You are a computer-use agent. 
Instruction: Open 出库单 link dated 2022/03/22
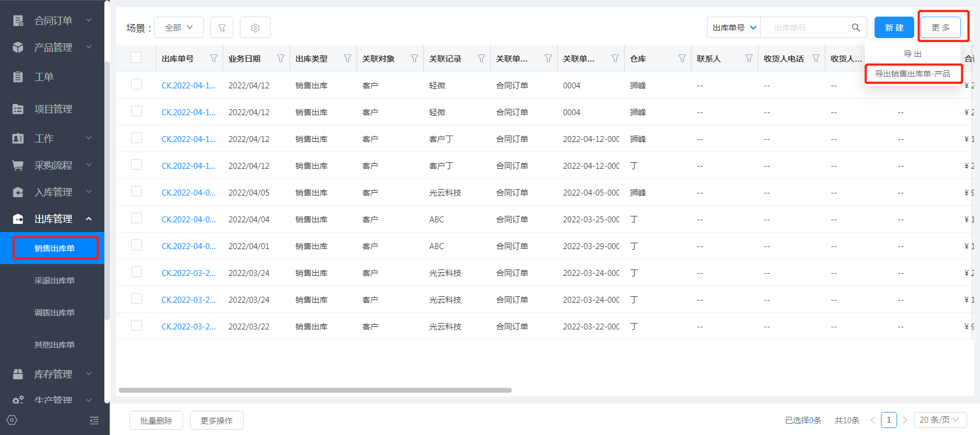point(188,327)
